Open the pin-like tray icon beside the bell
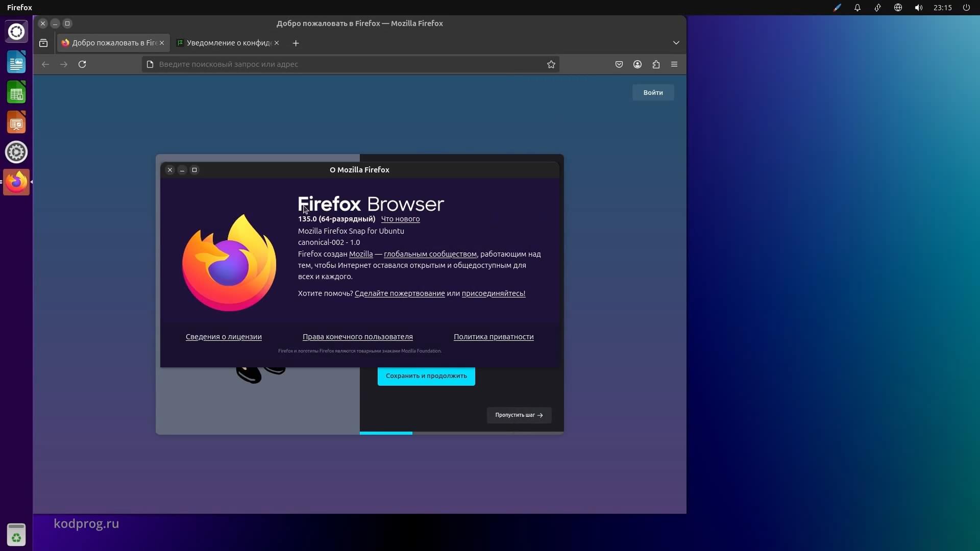The width and height of the screenshot is (980, 551). point(877,8)
